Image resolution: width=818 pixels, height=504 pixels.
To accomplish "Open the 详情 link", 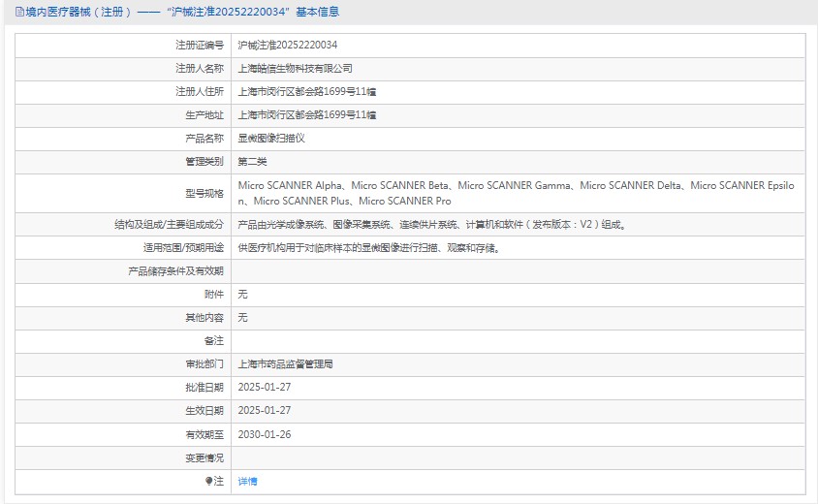I will [x=248, y=481].
